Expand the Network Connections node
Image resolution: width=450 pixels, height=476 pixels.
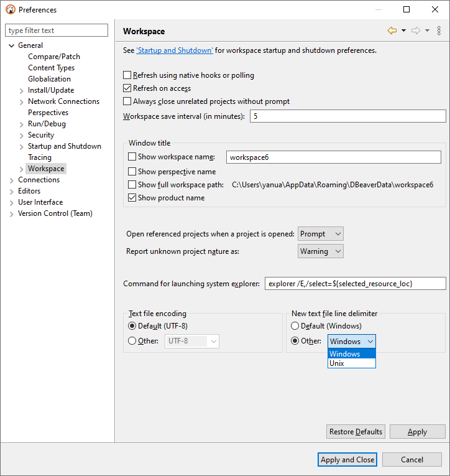21,102
